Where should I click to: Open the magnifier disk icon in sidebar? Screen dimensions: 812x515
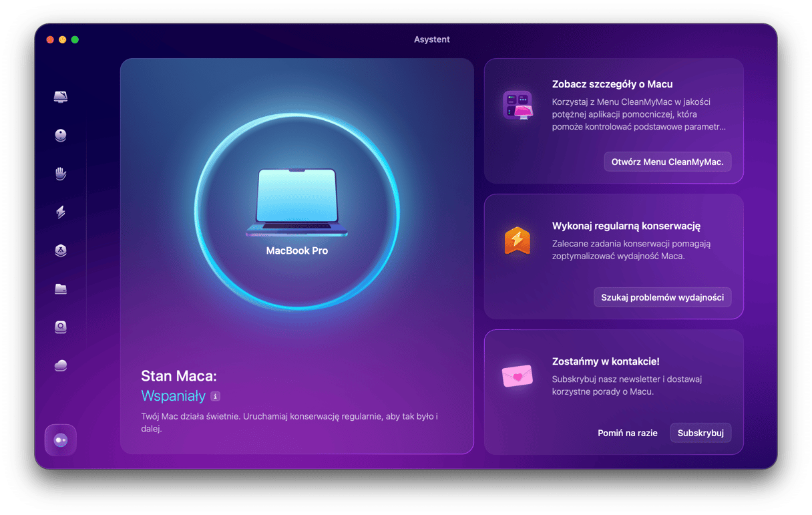[61, 327]
